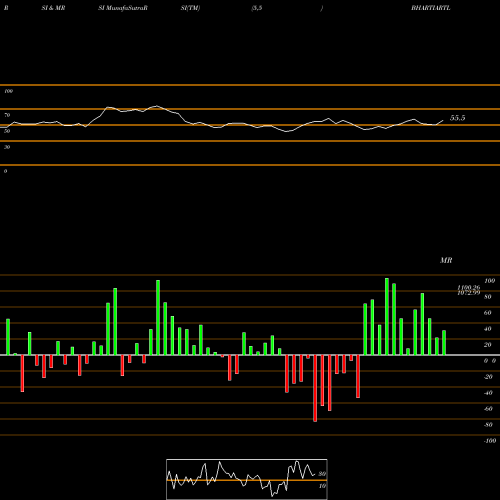Click the current RSI value 55.5
Viewport: 500px width, 500px height.
pyautogui.click(x=457, y=118)
